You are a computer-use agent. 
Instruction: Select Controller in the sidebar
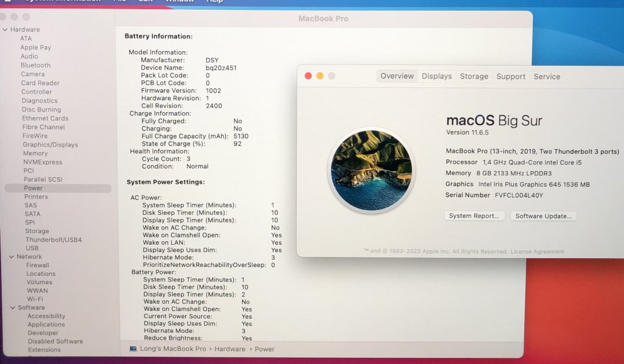[37, 92]
